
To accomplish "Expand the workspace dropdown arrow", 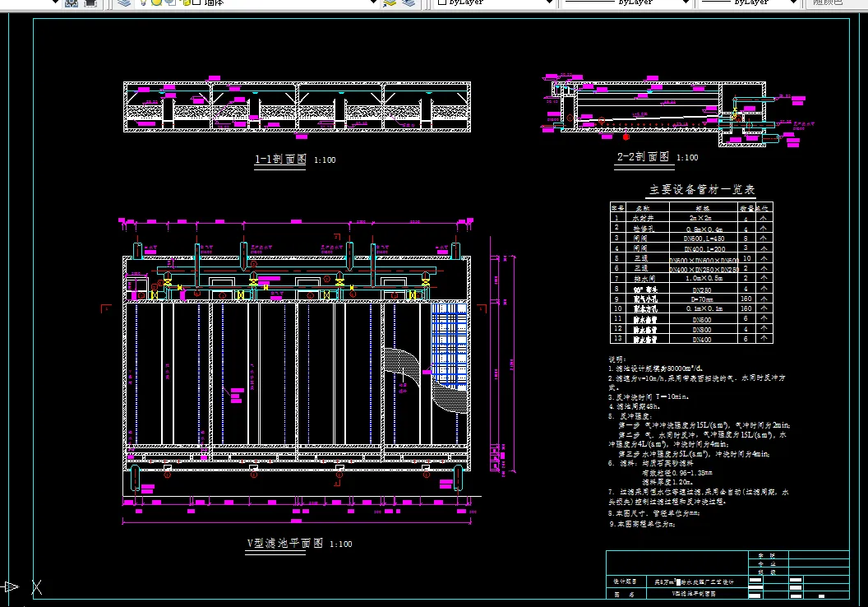I will (x=55, y=2).
